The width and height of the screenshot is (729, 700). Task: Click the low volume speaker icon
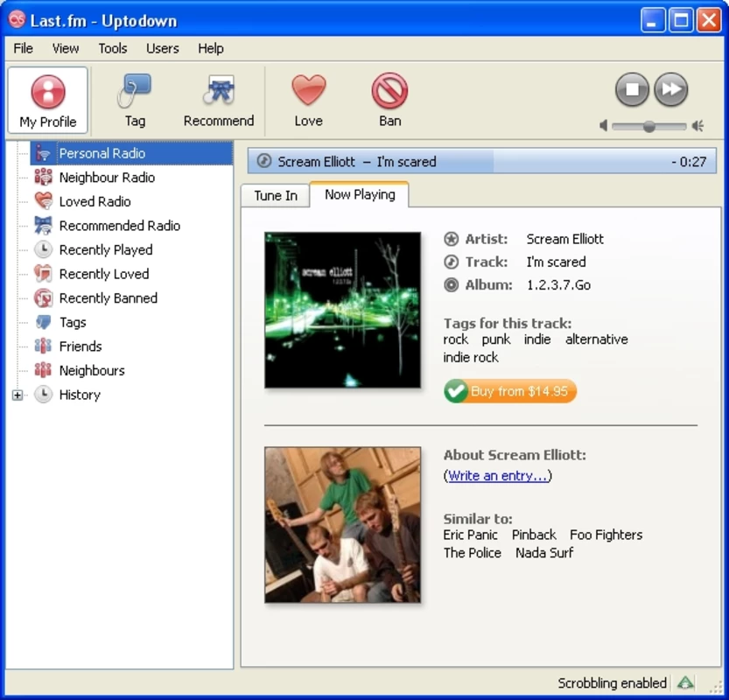click(x=604, y=125)
